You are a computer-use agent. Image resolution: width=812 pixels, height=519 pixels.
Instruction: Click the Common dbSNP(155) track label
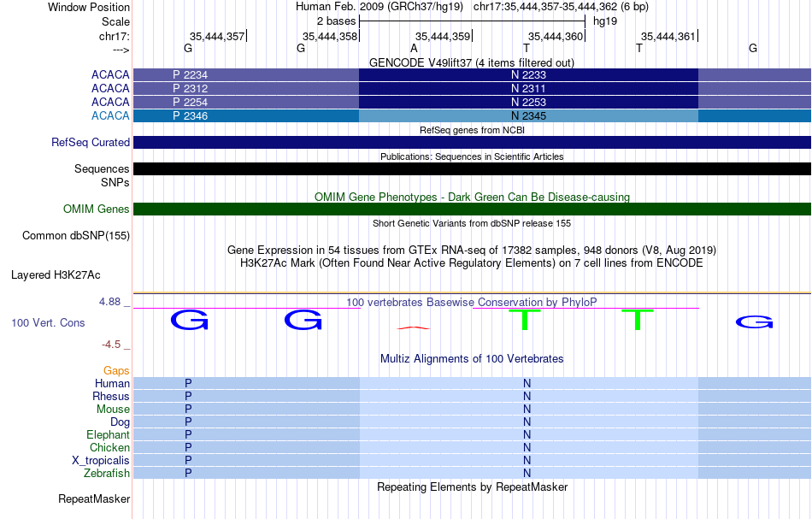tap(76, 236)
